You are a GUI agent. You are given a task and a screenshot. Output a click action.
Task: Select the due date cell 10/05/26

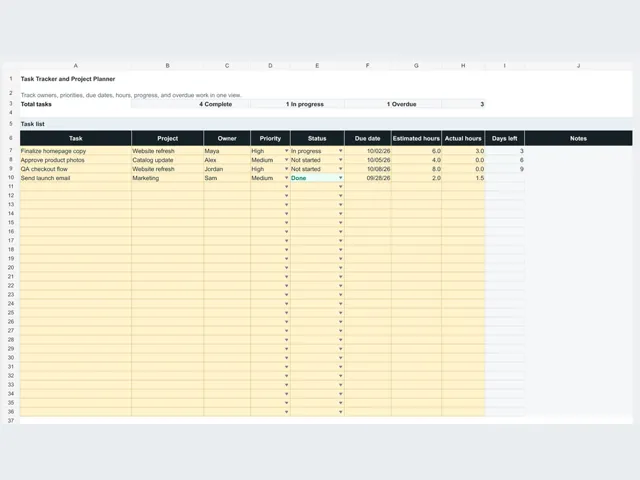coord(368,160)
